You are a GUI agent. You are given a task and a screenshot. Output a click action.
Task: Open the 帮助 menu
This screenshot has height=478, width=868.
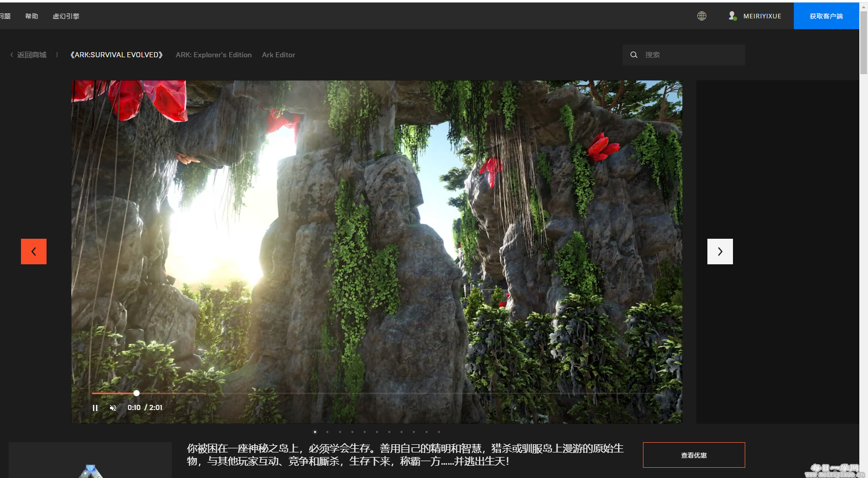coord(32,16)
